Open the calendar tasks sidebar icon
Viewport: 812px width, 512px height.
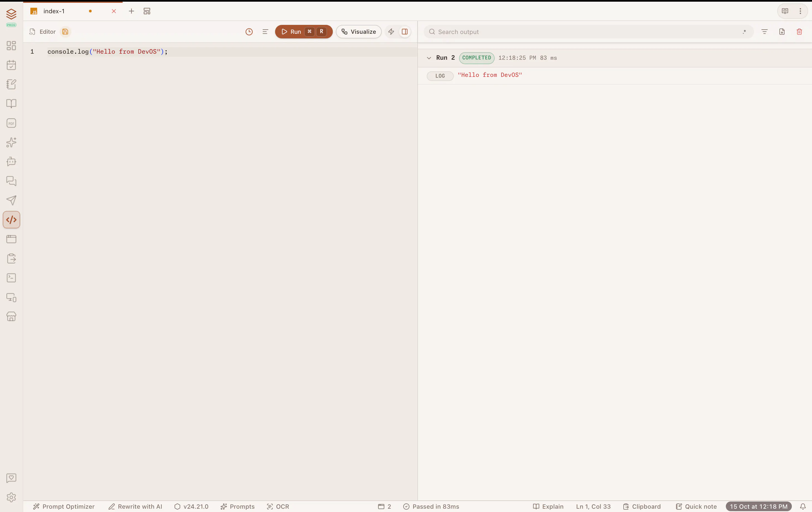click(x=11, y=65)
